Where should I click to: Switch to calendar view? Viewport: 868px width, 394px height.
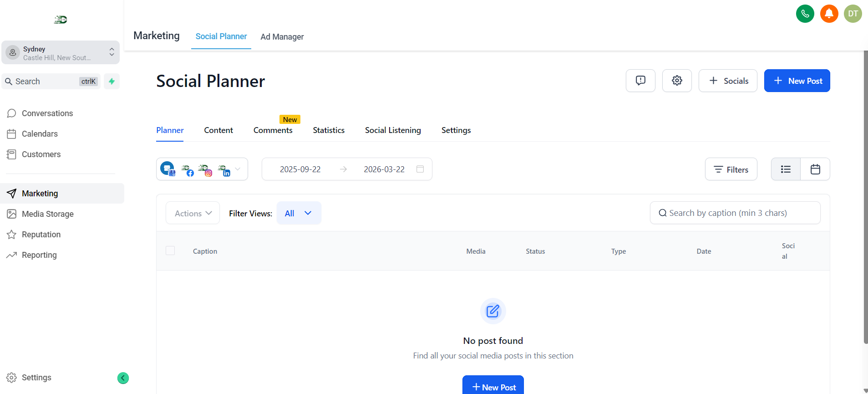[815, 169]
